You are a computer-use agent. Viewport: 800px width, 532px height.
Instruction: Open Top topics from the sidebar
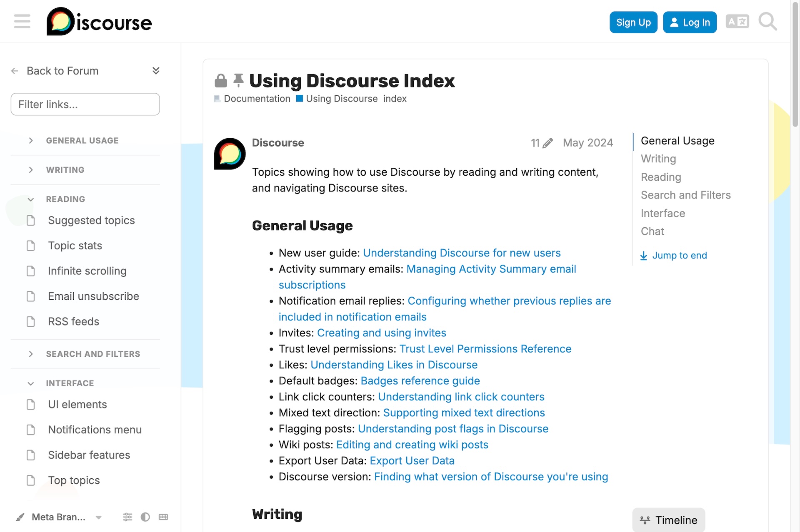(x=73, y=480)
